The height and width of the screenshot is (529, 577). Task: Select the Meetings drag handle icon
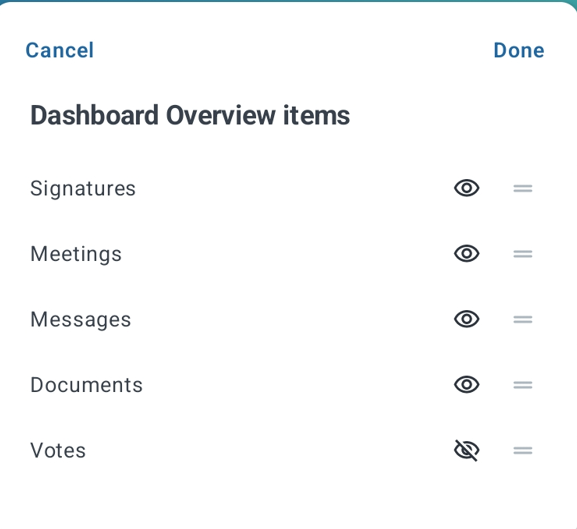(x=523, y=254)
